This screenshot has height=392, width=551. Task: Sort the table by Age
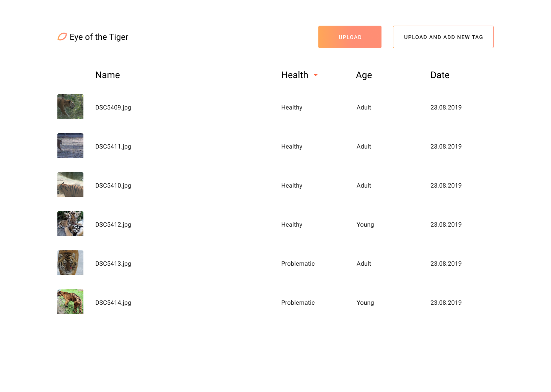(x=364, y=75)
